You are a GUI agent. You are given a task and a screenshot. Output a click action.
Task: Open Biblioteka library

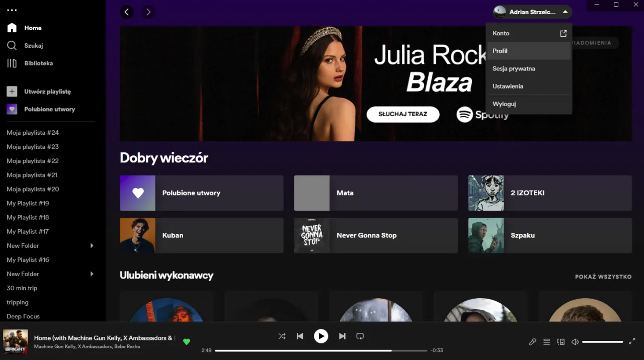(x=30, y=63)
